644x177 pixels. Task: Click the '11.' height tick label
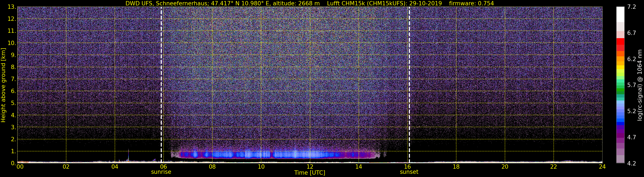[x=12, y=31]
